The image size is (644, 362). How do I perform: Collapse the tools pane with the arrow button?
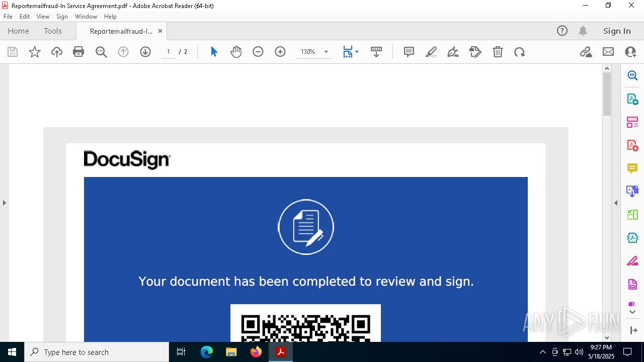pyautogui.click(x=633, y=330)
